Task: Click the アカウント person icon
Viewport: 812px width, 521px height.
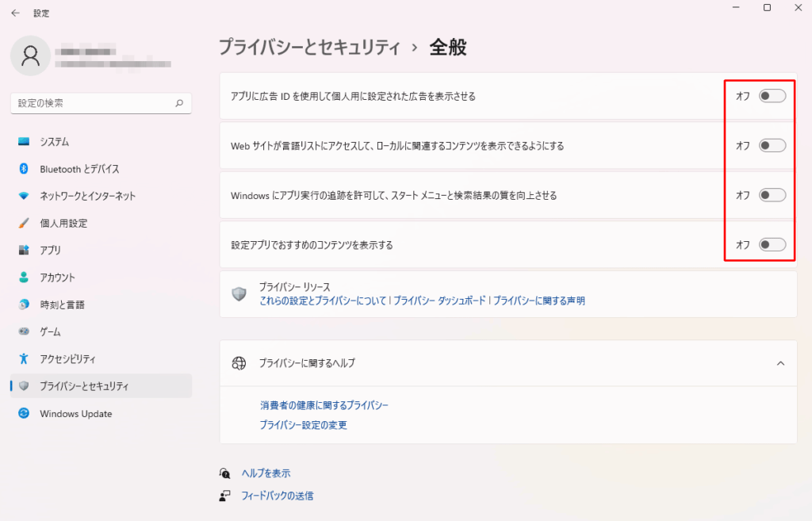Action: coord(24,277)
